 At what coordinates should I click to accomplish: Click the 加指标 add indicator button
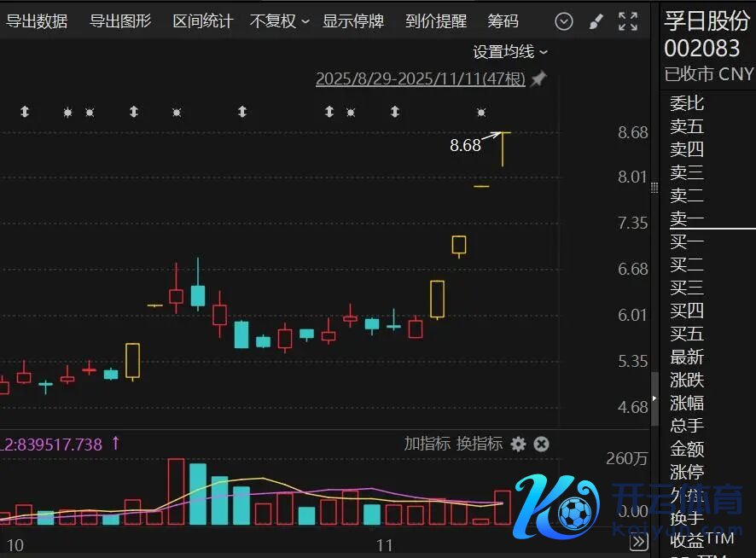[427, 444]
